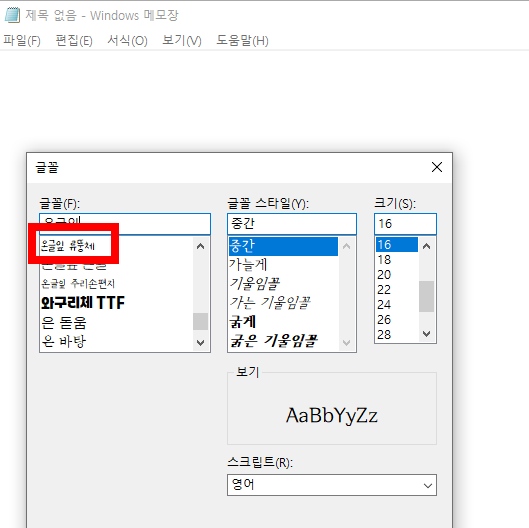This screenshot has height=528, width=529.
Task: Click the font list scrollbar thumb
Action: [200, 321]
